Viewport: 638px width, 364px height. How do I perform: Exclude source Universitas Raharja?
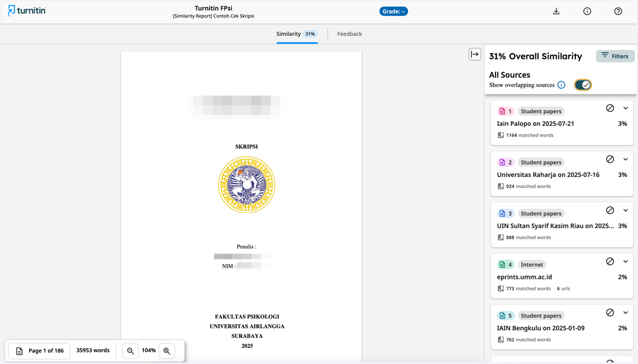point(610,159)
